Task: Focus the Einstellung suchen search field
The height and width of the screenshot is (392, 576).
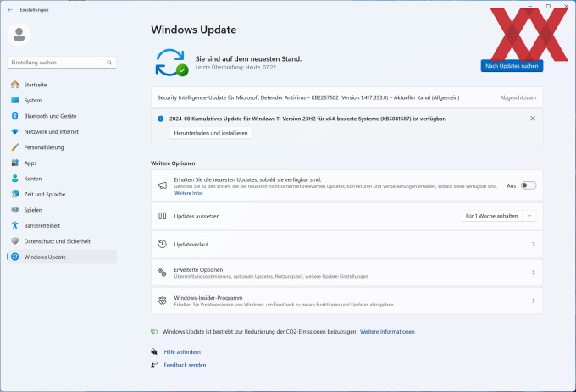Action: (62, 63)
